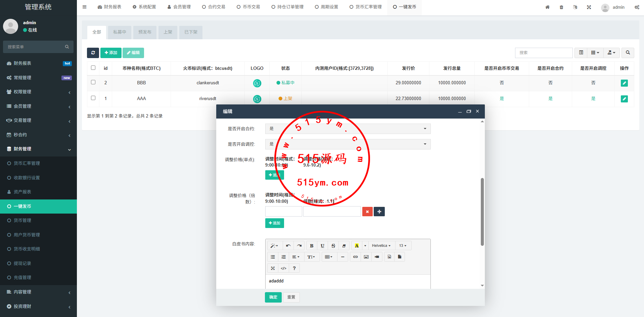Tick the checkbox for row id 1
This screenshot has height=317, width=644.
click(x=93, y=98)
